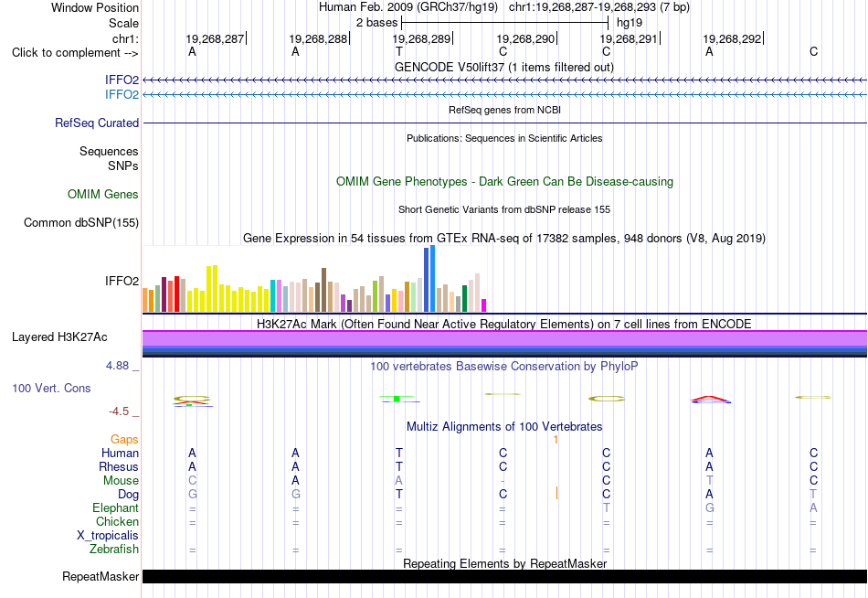868x598 pixels.
Task: Click the '2 bases' scale bar text
Action: 376,23
